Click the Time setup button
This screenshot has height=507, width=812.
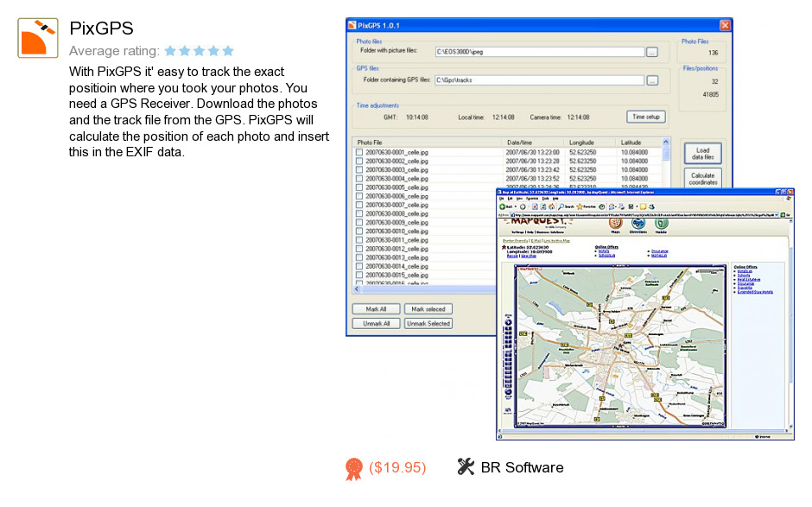[x=646, y=117]
